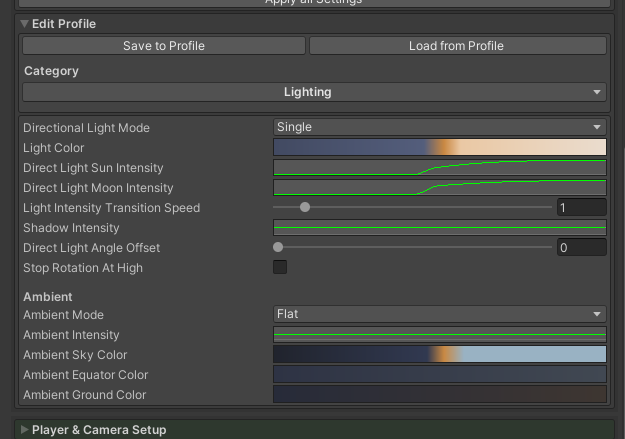
Task: Click the Category label
Action: (51, 71)
